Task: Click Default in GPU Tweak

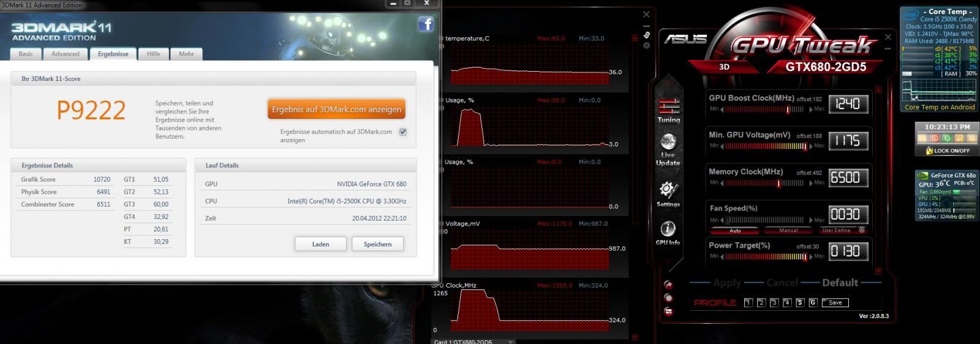Action: coord(840,283)
